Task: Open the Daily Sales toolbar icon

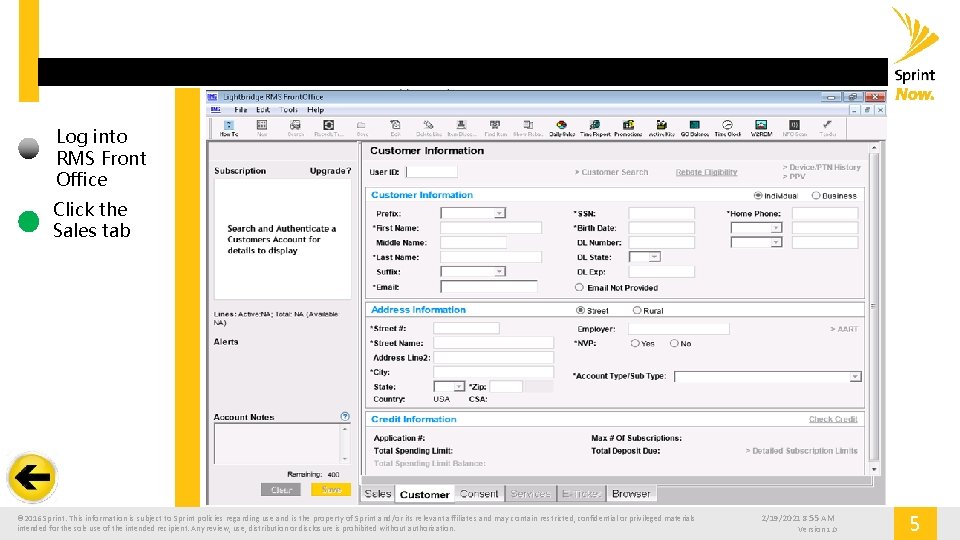Action: [561, 128]
